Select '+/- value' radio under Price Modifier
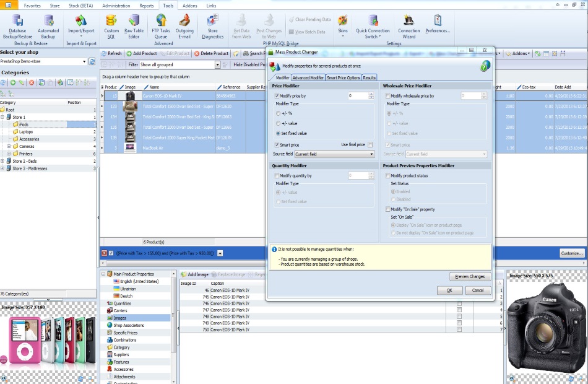Screen dimensions: 588x384 [x=278, y=123]
